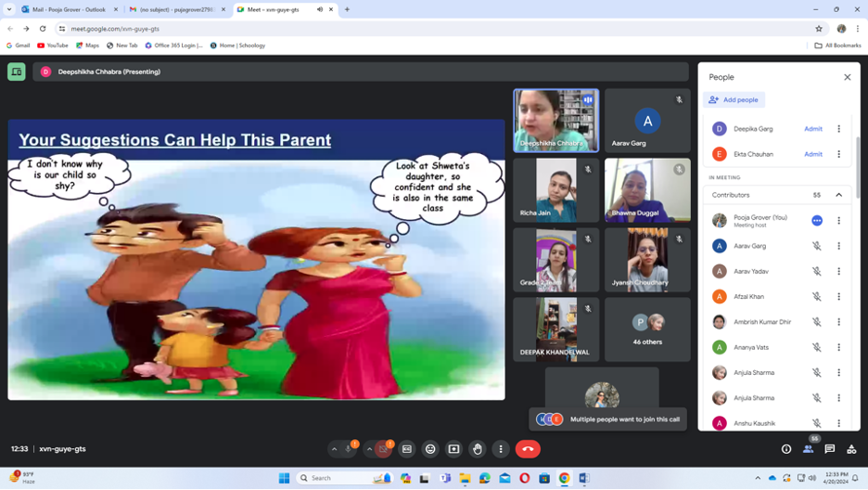Open the meeting details info icon
This screenshot has height=490, width=868.
[786, 449]
